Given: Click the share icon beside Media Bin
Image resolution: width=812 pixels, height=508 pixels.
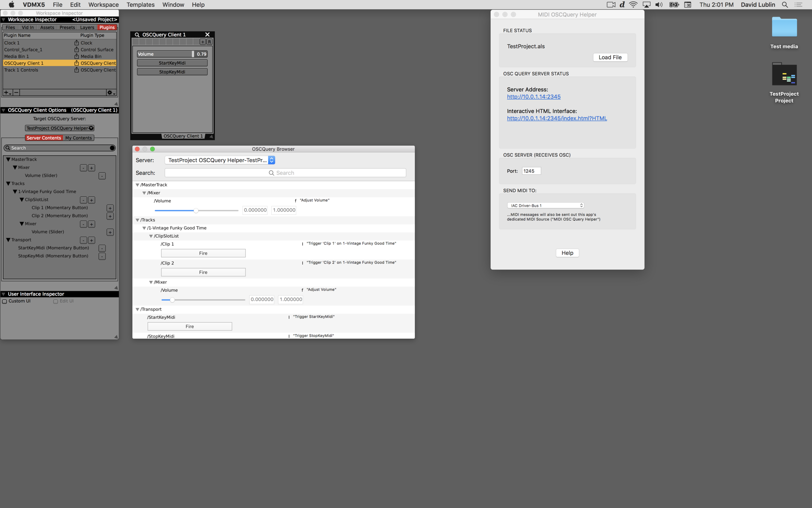Looking at the screenshot, I should [x=77, y=57].
